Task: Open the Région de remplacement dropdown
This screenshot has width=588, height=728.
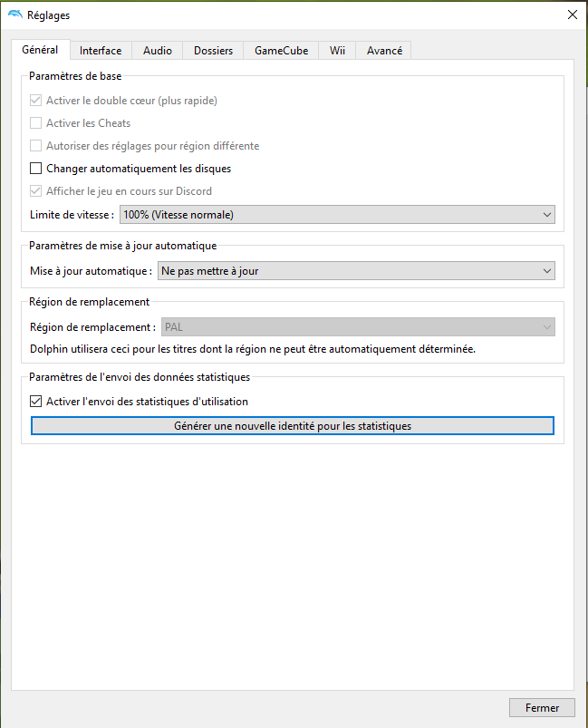Action: click(355, 326)
